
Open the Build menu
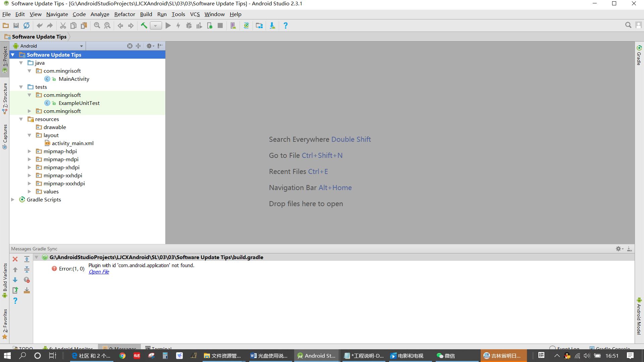click(x=146, y=14)
